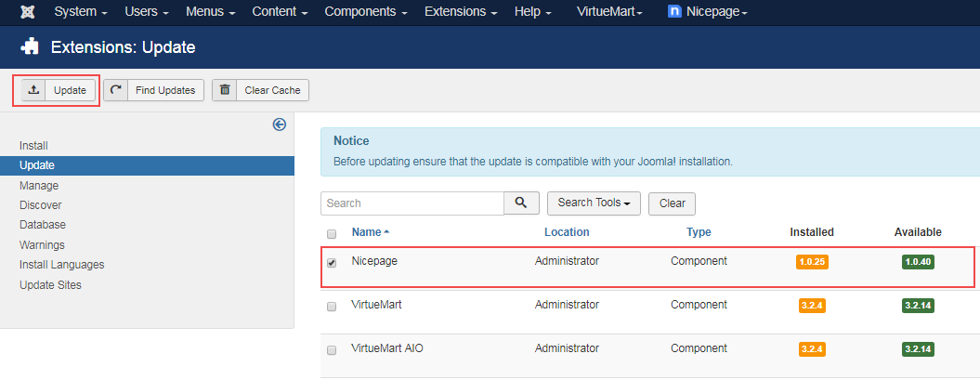Sort by Name column header

[371, 232]
